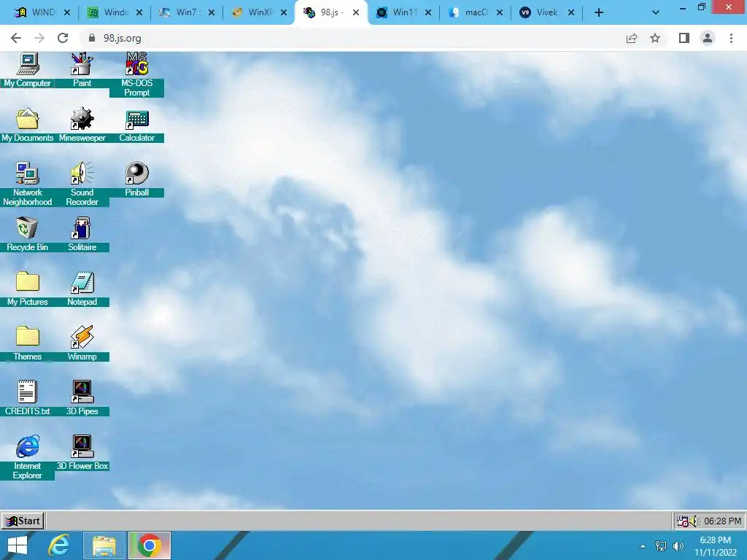Switch to the first WIND browser tab

(42, 12)
